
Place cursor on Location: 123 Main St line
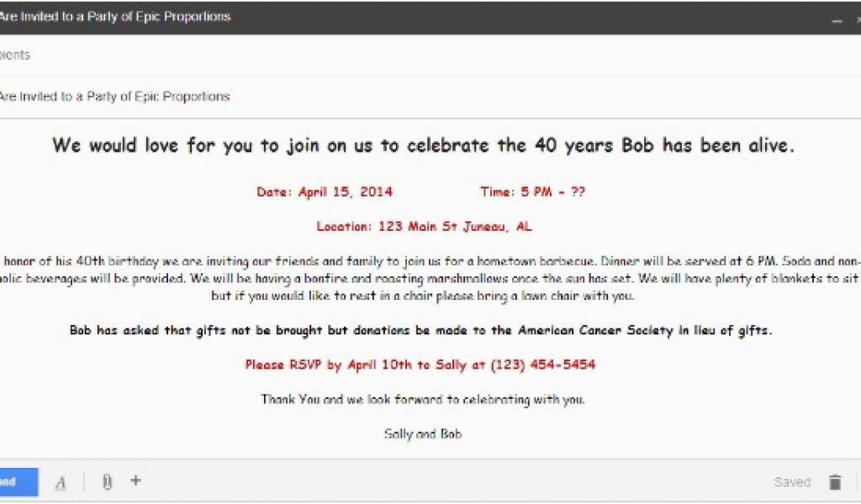(x=424, y=227)
